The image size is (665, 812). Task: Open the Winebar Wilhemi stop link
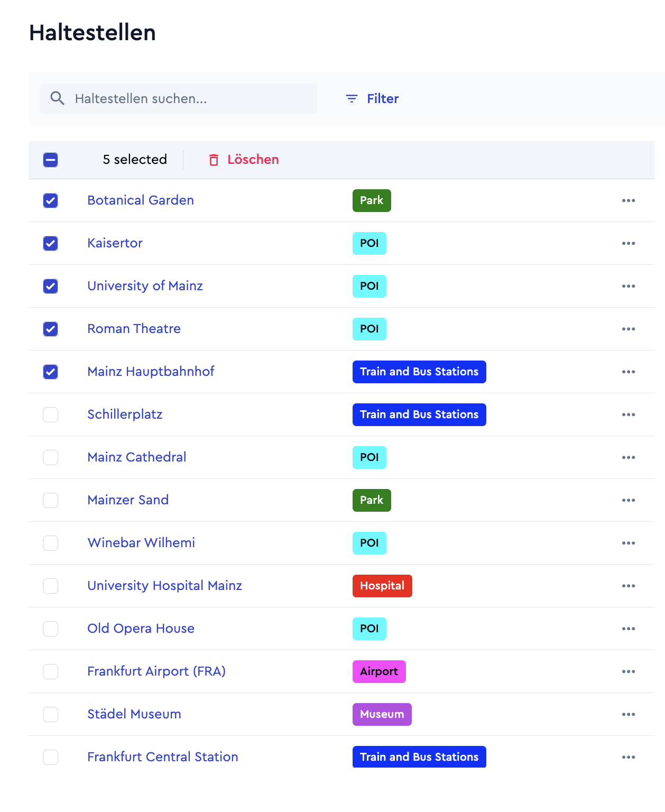click(141, 543)
